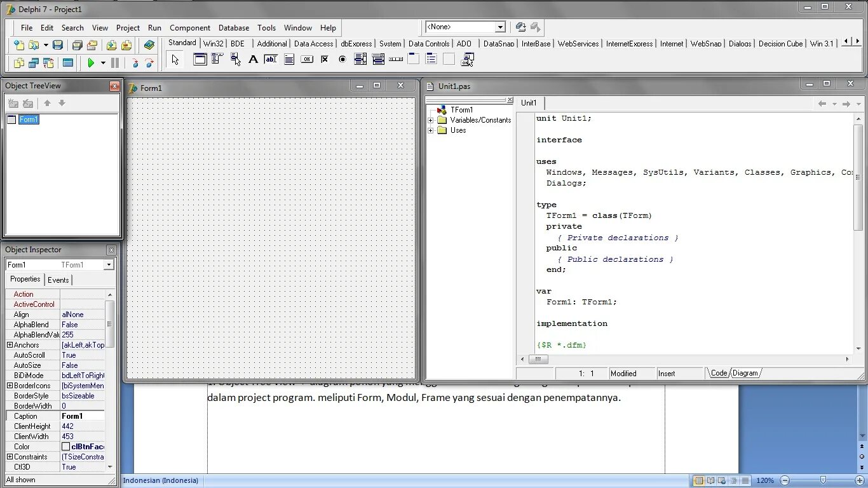This screenshot has width=868, height=488.
Task: Expand the BorderIcons property
Action: (x=10, y=386)
